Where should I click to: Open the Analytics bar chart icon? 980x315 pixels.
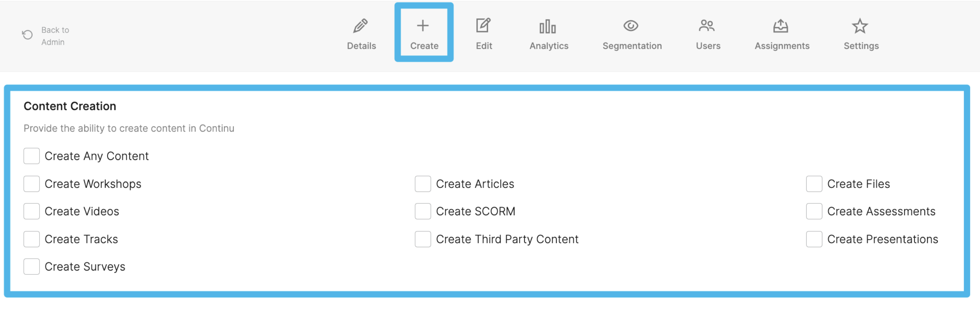point(547,27)
